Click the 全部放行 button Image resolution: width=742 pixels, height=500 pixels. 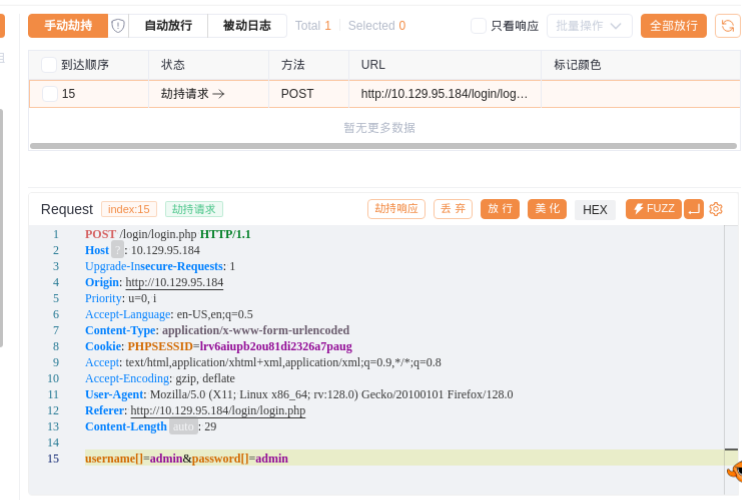[673, 26]
